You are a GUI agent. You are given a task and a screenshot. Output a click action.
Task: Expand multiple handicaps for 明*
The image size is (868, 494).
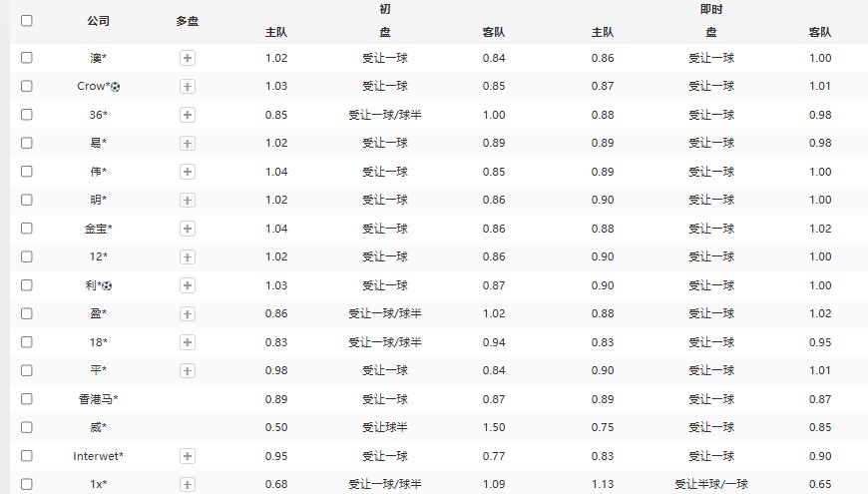187,200
